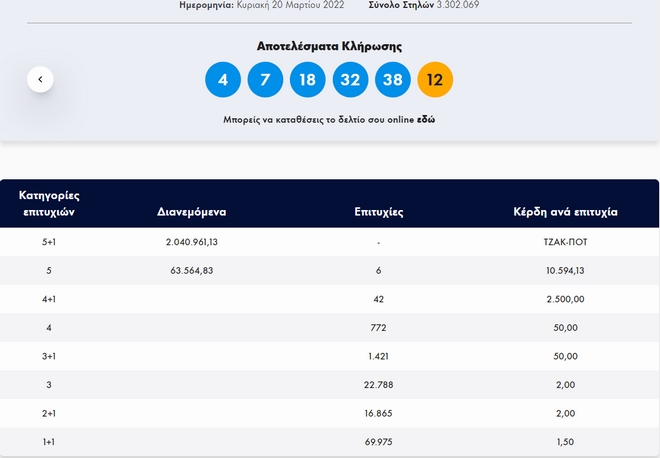
Task: Click the 10.594,13 winnings value
Action: point(566,270)
